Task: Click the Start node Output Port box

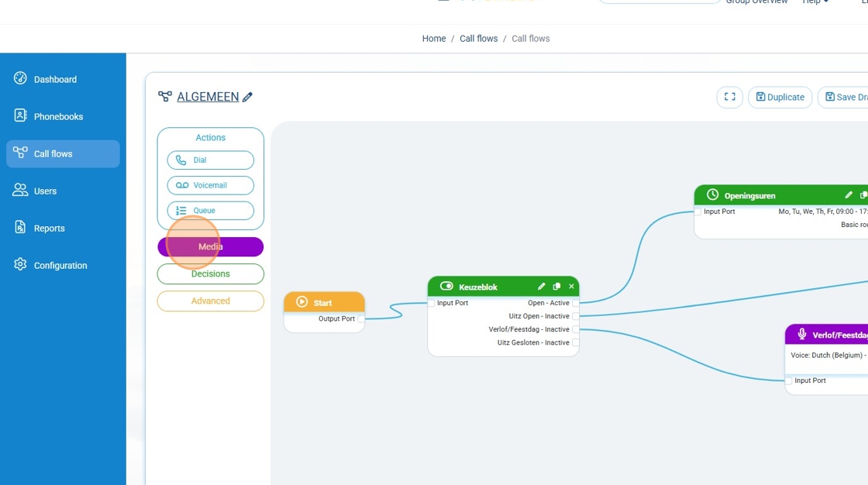Action: (361, 318)
